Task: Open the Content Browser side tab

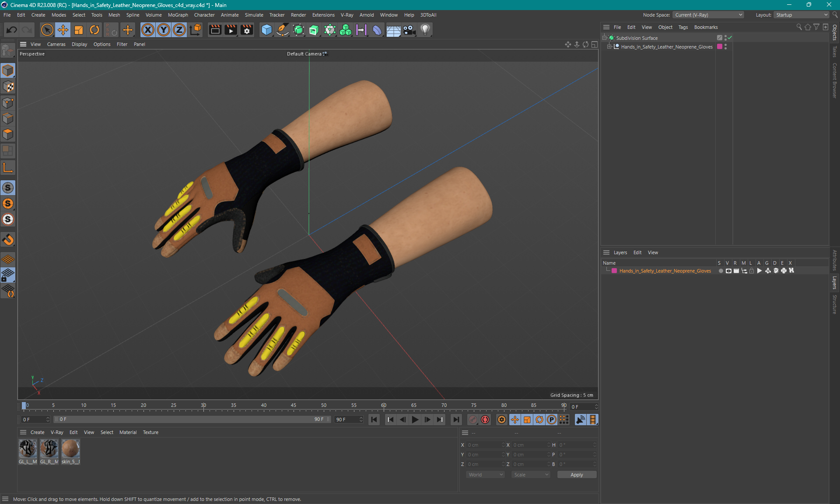Action: pyautogui.click(x=835, y=80)
